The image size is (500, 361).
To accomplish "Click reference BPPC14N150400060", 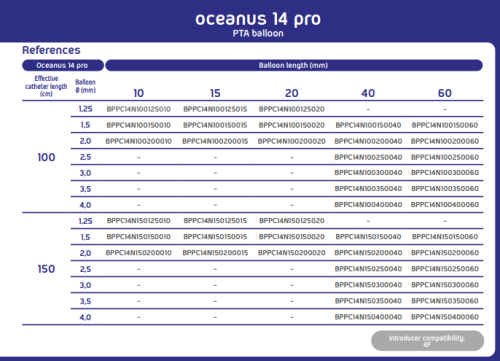I will coord(445,317).
